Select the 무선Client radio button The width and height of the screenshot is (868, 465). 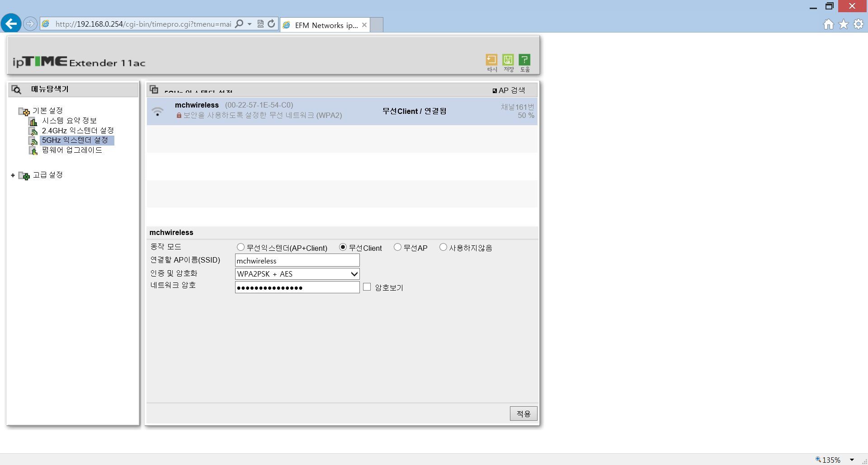[x=343, y=247]
